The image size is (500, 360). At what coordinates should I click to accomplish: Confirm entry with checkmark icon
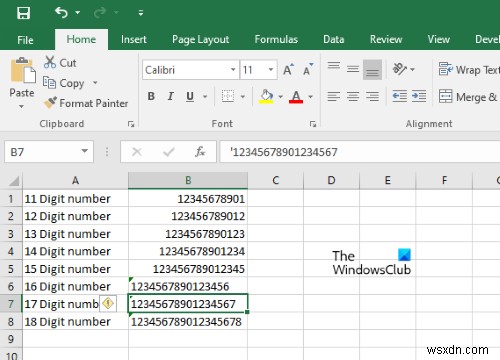coord(169,152)
